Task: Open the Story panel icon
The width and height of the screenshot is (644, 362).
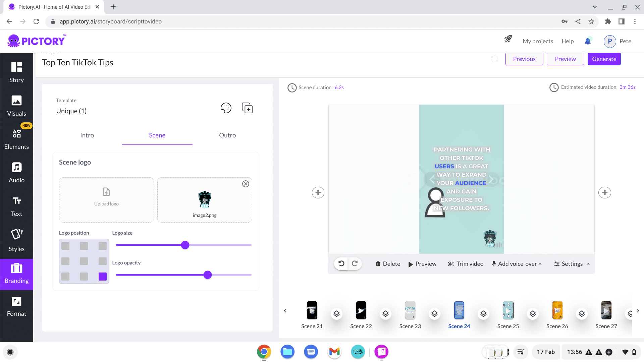Action: pos(16,72)
